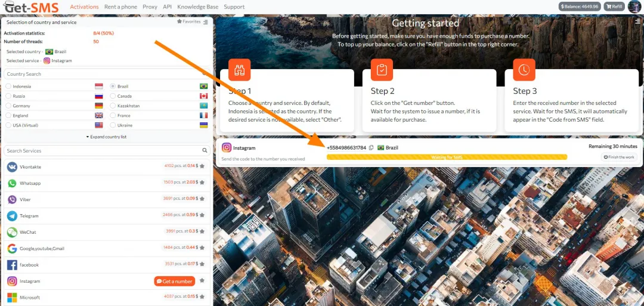Screen dimensions: 644x306
Task: Click the search magnifier in Search Services
Action: click(205, 151)
